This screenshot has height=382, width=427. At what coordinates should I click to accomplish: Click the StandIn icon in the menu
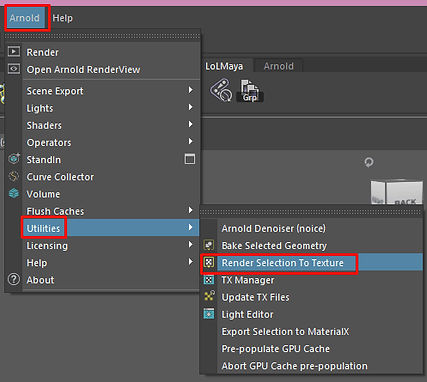pyautogui.click(x=14, y=159)
